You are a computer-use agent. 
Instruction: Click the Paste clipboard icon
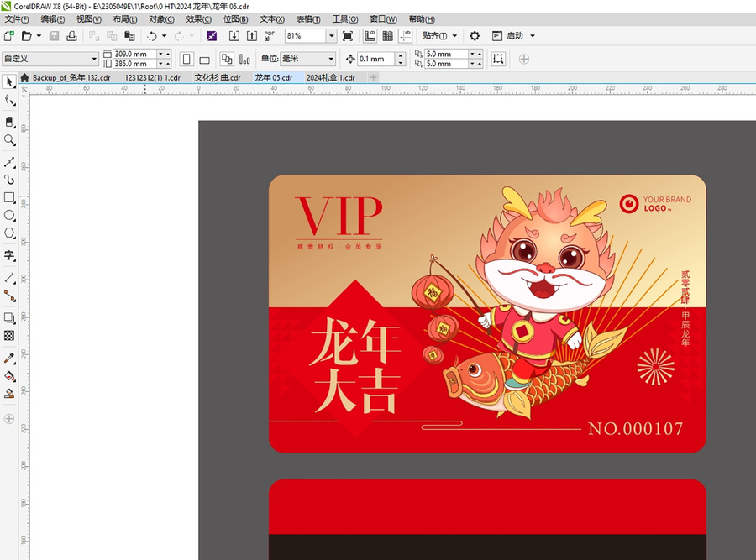129,35
